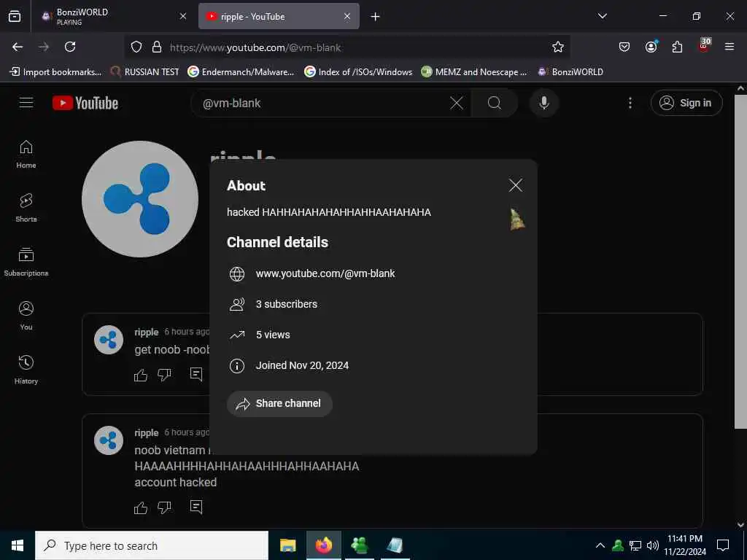The image size is (747, 560).
Task: Open MEMZ and Noescape bookmark
Action: pos(474,72)
